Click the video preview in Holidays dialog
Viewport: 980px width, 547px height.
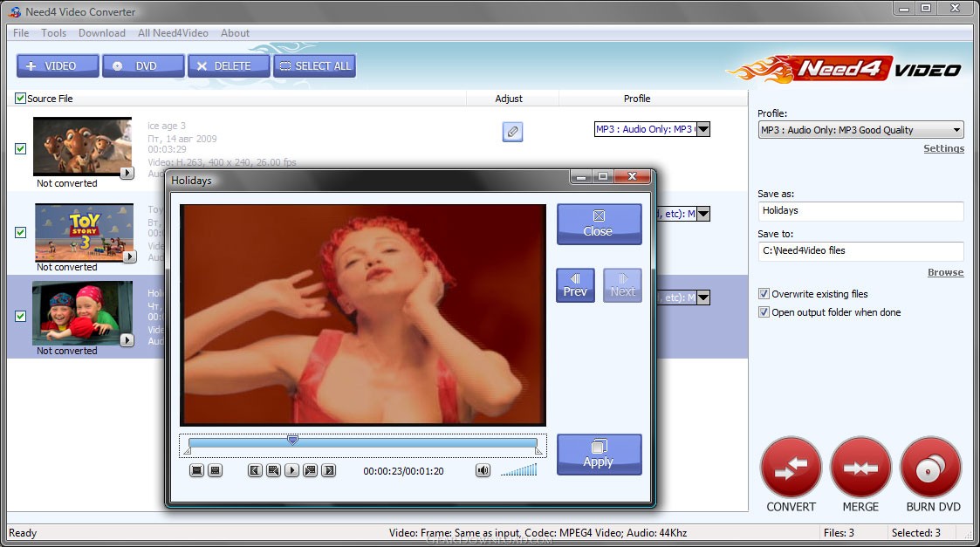362,315
